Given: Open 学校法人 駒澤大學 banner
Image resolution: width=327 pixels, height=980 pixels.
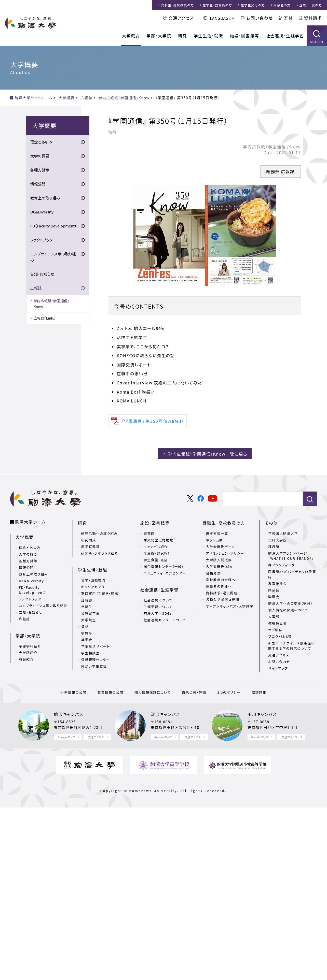Looking at the screenshot, I should [89, 765].
